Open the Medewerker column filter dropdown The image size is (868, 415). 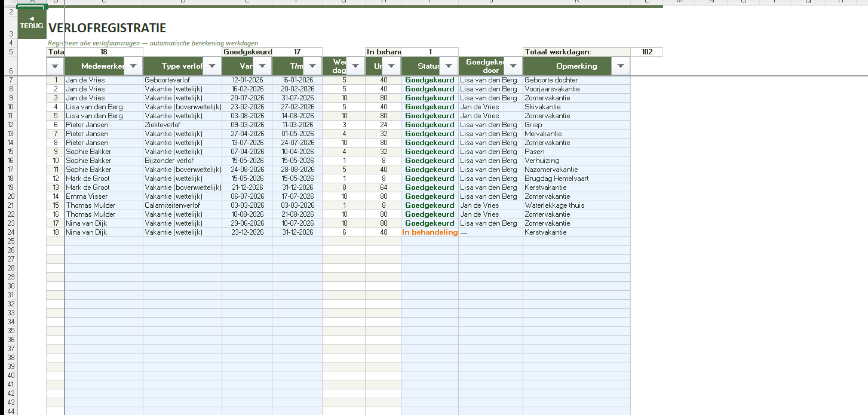[133, 66]
